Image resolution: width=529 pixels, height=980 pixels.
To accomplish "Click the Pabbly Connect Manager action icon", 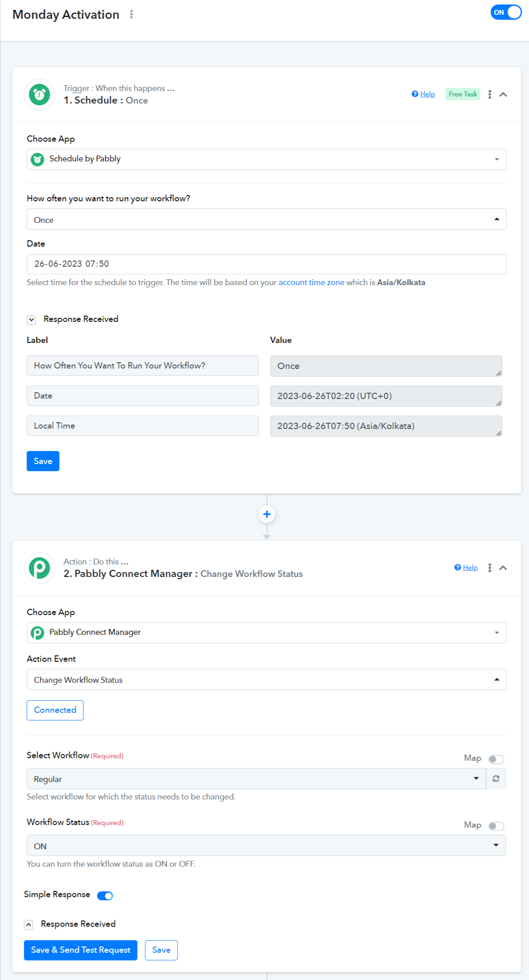I will (x=39, y=568).
